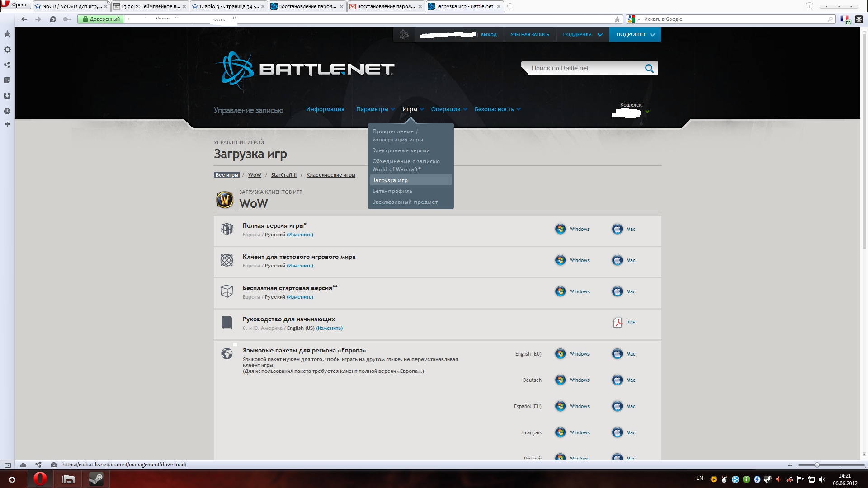Expand the wallet balance dropdown

pyautogui.click(x=647, y=112)
